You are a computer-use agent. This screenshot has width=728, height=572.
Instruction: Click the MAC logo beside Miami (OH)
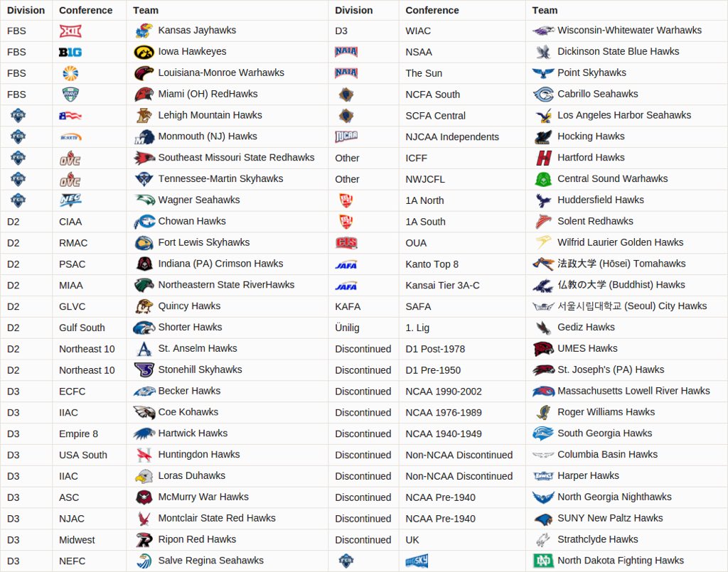(x=70, y=95)
